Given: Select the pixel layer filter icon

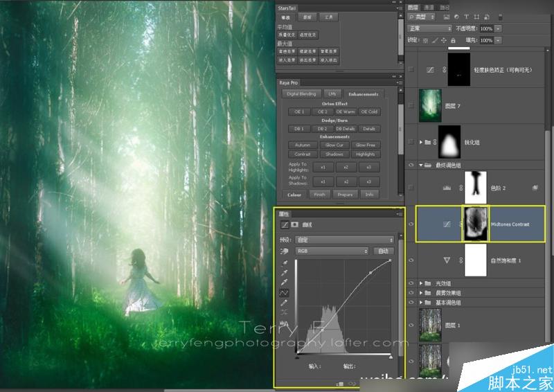Looking at the screenshot, I should (446, 17).
